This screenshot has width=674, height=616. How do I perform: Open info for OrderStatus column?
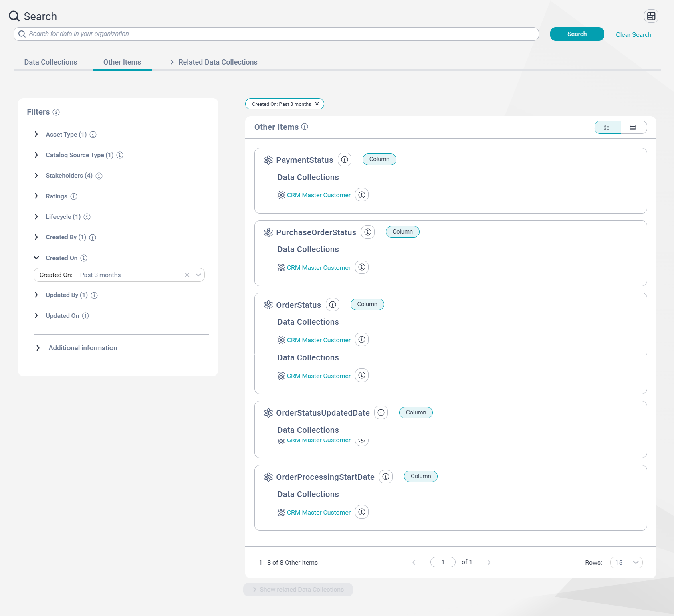[333, 305]
